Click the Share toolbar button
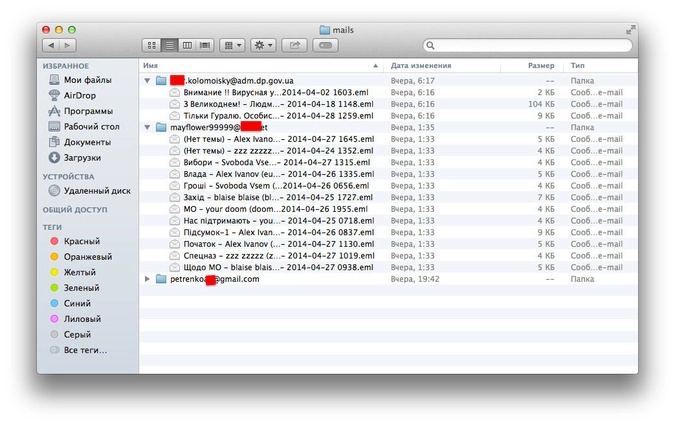The image size is (675, 425). click(x=295, y=46)
